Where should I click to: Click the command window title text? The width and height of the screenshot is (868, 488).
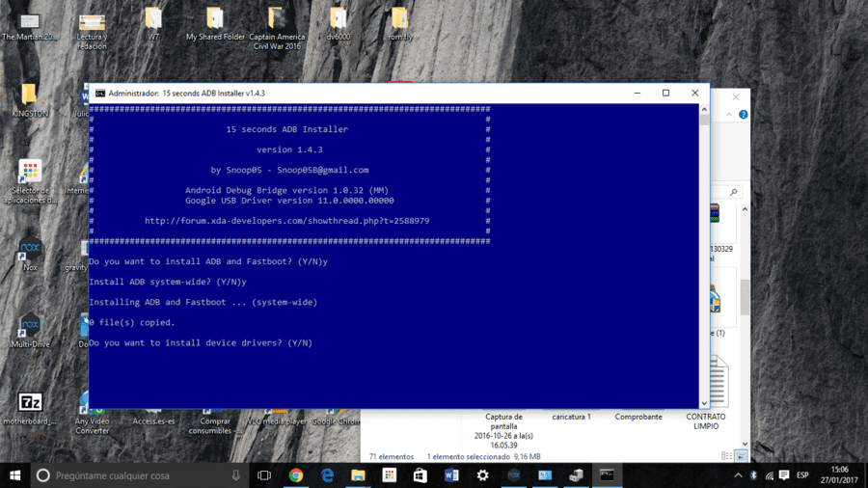pos(186,93)
